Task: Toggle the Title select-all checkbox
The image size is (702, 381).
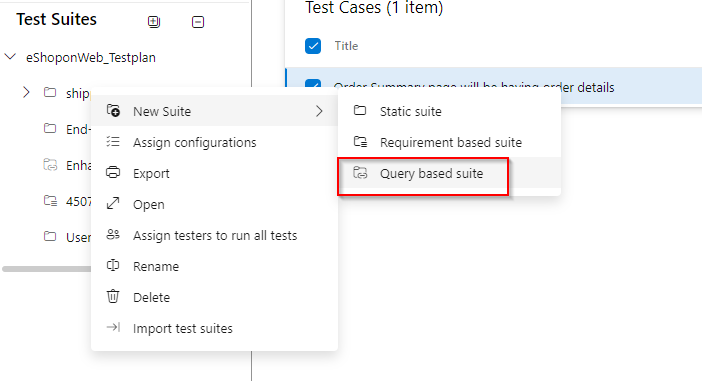Action: point(313,46)
